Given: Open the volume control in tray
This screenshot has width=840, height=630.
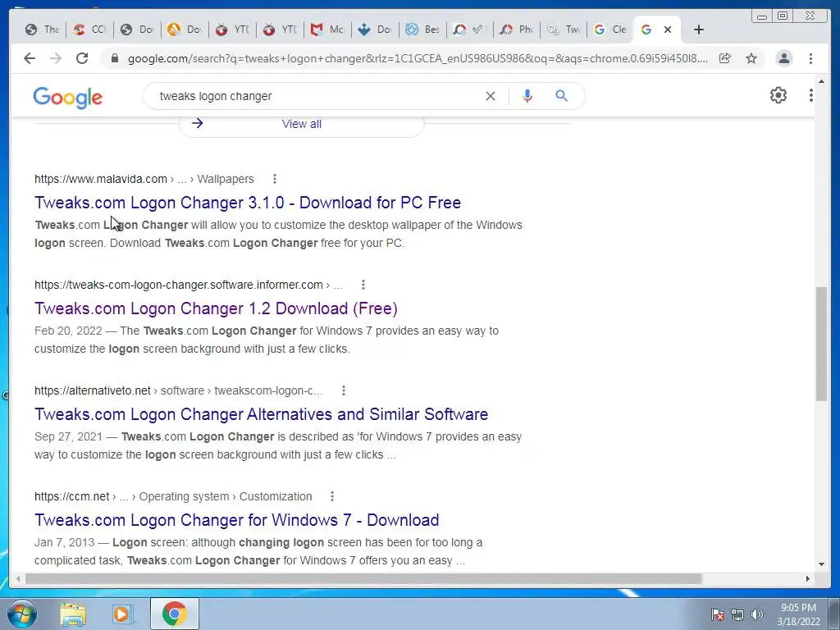Looking at the screenshot, I should click(757, 614).
